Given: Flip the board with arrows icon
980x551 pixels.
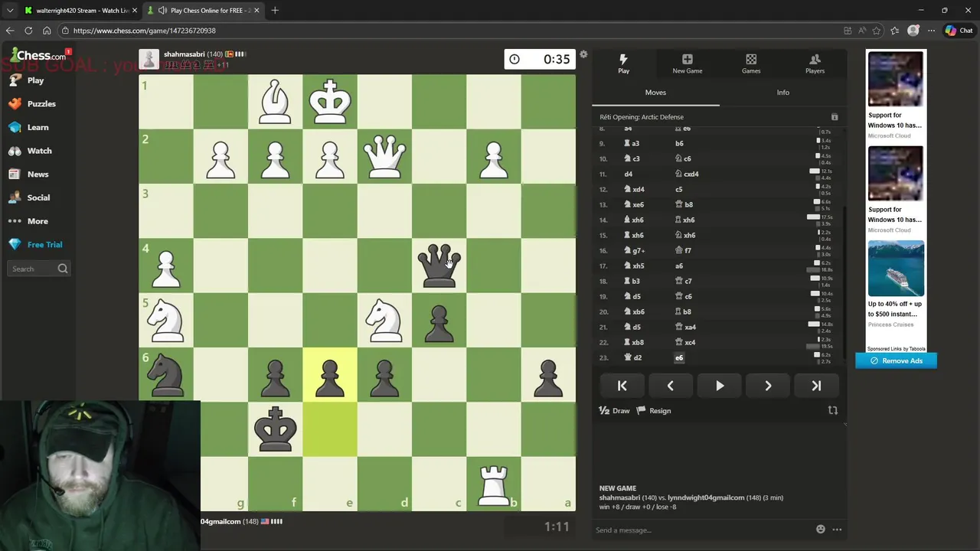Looking at the screenshot, I should [x=833, y=410].
